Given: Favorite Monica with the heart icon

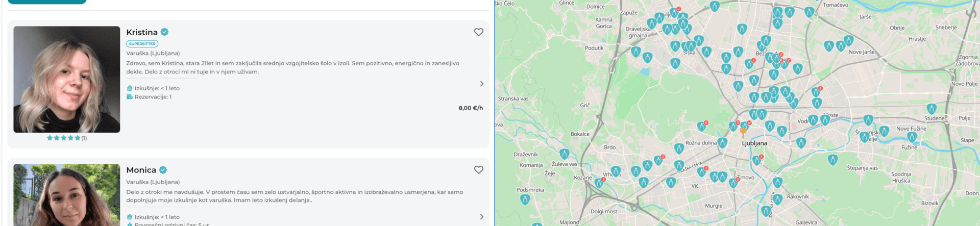Looking at the screenshot, I should click(478, 170).
